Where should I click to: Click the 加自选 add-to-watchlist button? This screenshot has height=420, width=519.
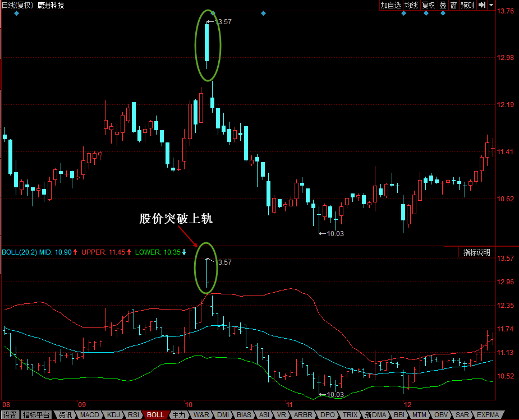pos(391,5)
